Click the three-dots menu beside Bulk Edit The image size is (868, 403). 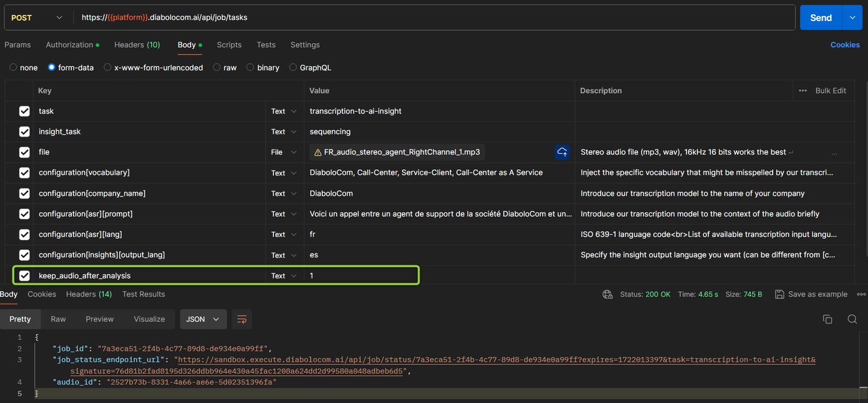(803, 91)
